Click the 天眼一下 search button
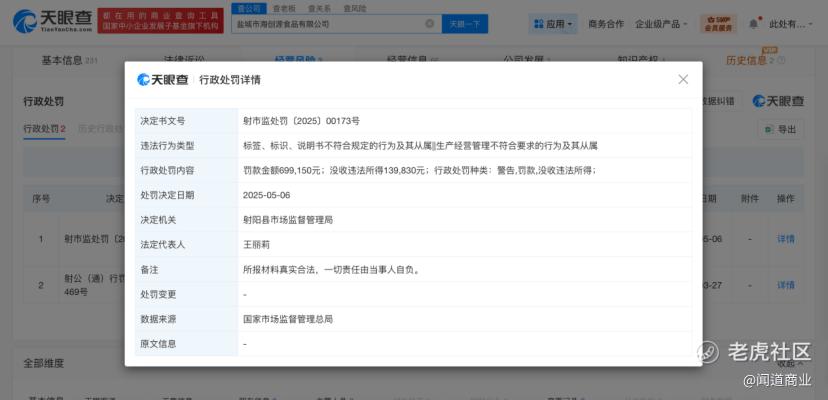 (465, 24)
